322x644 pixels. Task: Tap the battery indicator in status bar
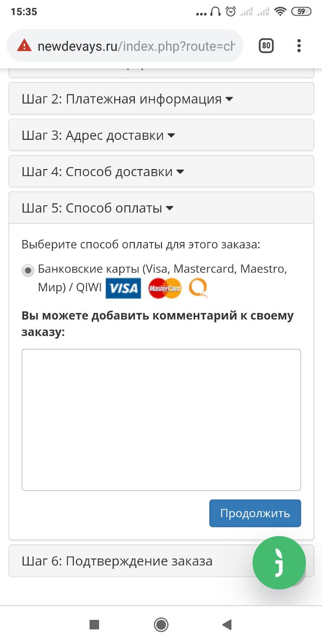click(x=301, y=12)
